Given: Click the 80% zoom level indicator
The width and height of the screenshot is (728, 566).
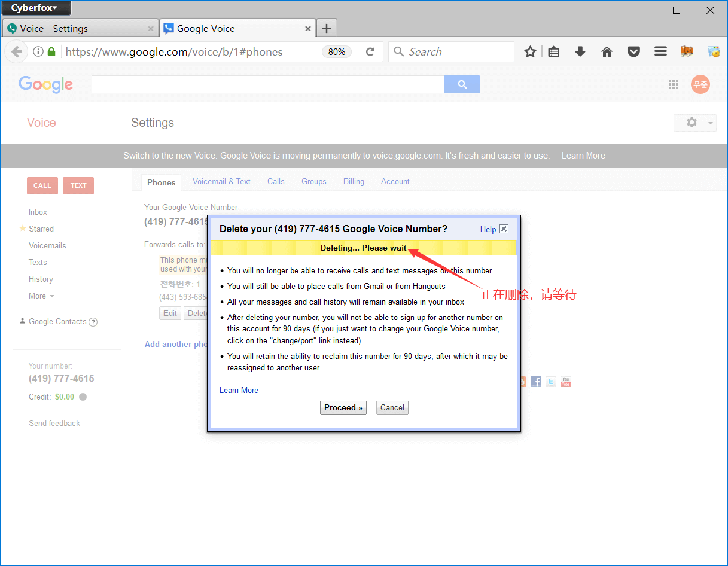Looking at the screenshot, I should [x=337, y=52].
